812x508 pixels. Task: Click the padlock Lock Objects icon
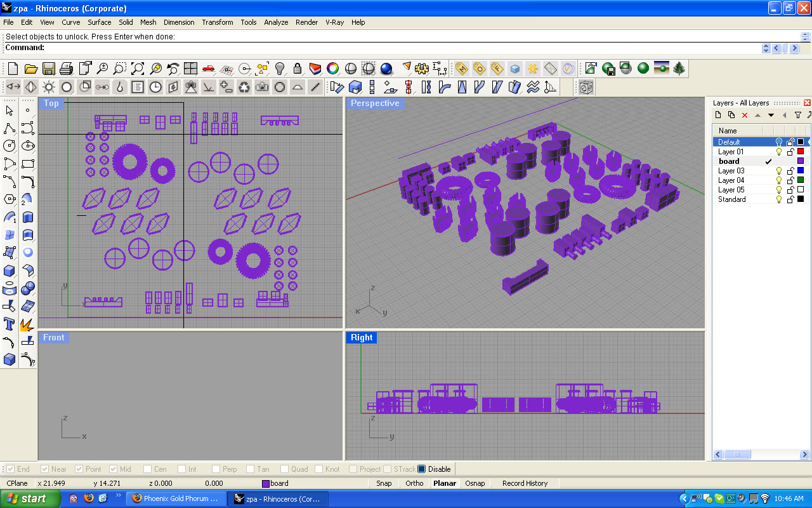[x=298, y=69]
